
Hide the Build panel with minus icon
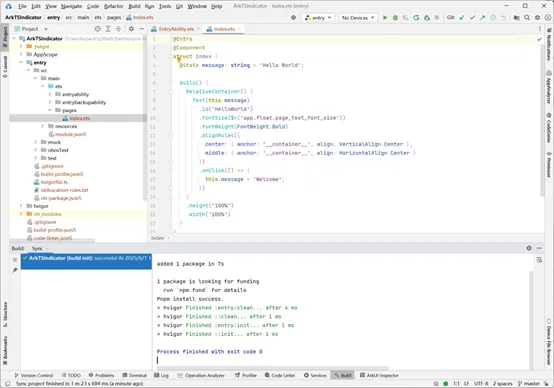click(539, 248)
